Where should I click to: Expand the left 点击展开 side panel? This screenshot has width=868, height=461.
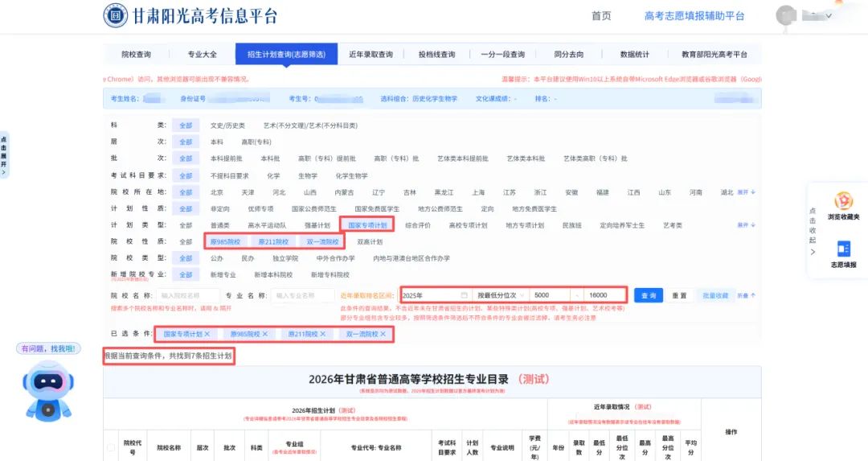tap(4, 155)
